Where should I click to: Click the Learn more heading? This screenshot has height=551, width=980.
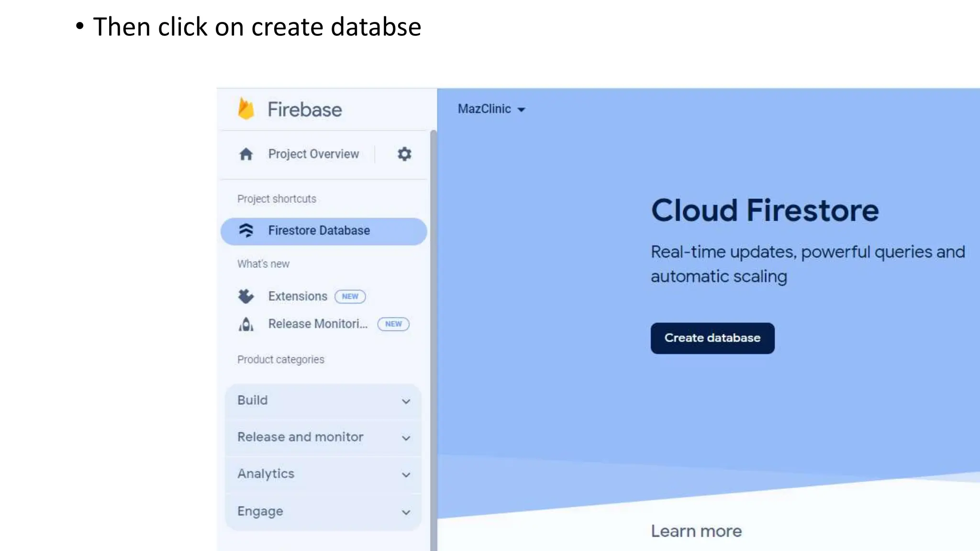click(696, 531)
